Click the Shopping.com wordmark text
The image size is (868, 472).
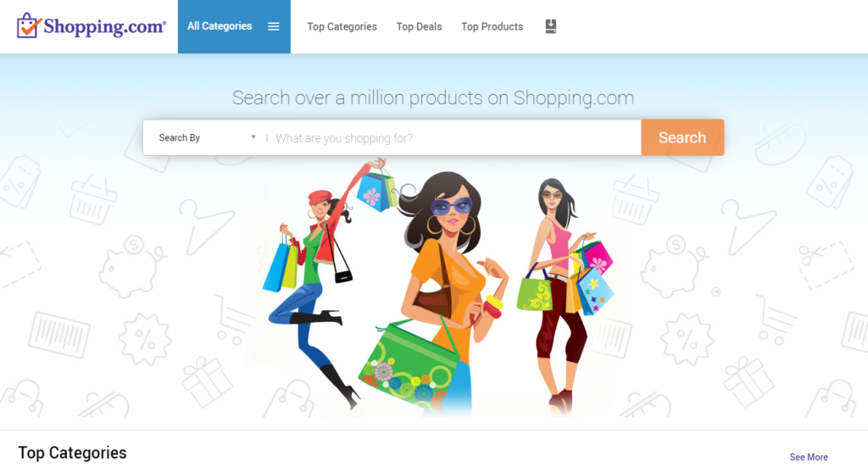click(104, 26)
